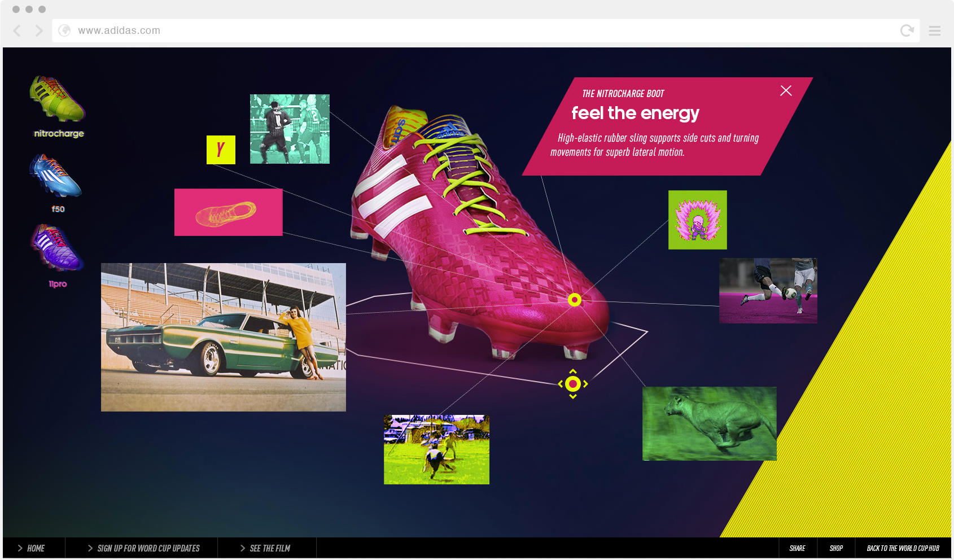The height and width of the screenshot is (560, 954).
Task: Click the Sign Up chevron arrow
Action: point(90,548)
